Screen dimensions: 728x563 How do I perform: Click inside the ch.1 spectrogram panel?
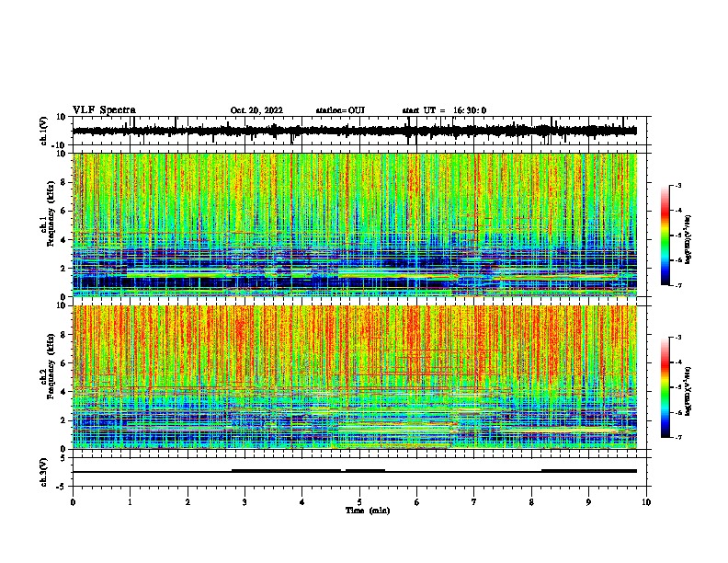[x=354, y=224]
